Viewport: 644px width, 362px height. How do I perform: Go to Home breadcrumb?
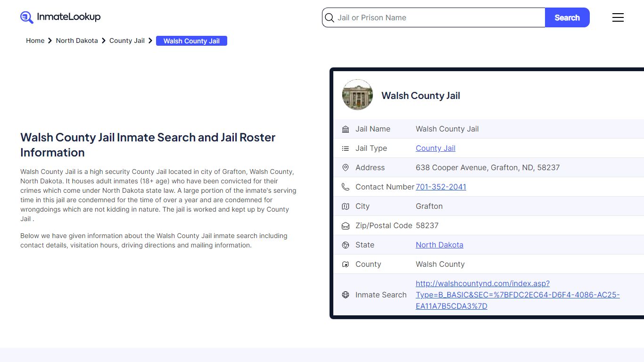tap(35, 41)
